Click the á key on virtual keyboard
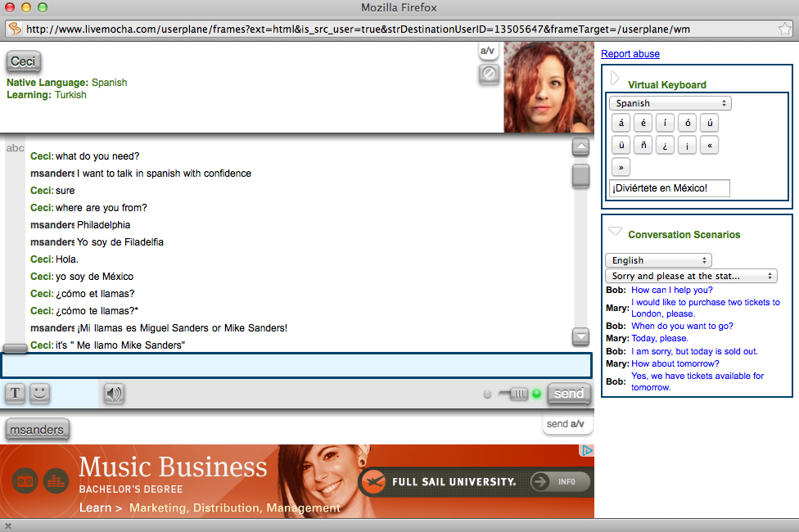Viewport: 799px width, 532px height. click(621, 124)
